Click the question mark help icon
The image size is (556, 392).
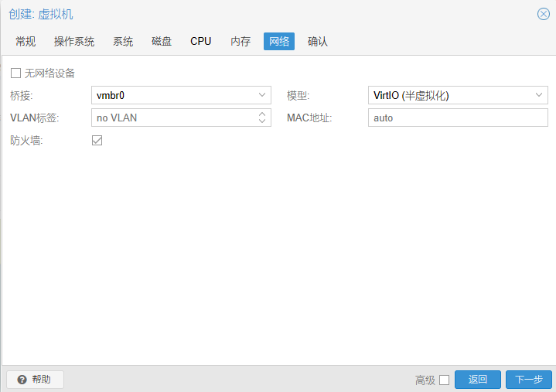pos(22,380)
